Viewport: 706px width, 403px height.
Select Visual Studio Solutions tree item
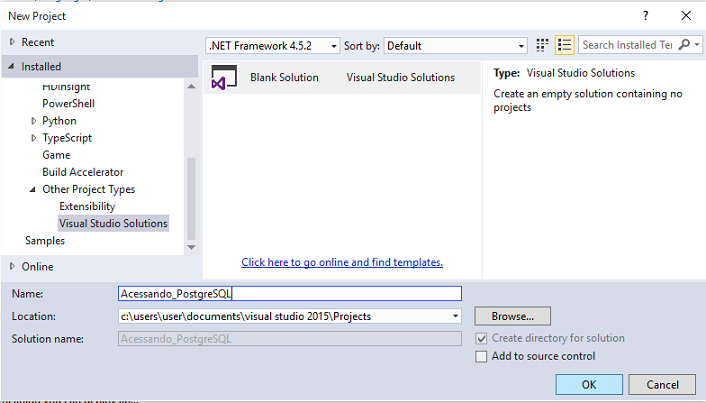tap(113, 223)
